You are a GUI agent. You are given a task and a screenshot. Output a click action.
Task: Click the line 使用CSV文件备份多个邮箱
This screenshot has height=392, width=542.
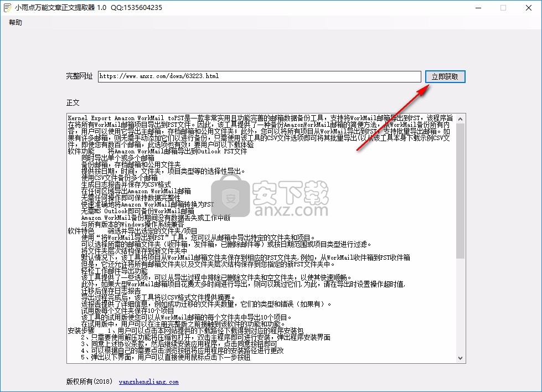point(119,178)
